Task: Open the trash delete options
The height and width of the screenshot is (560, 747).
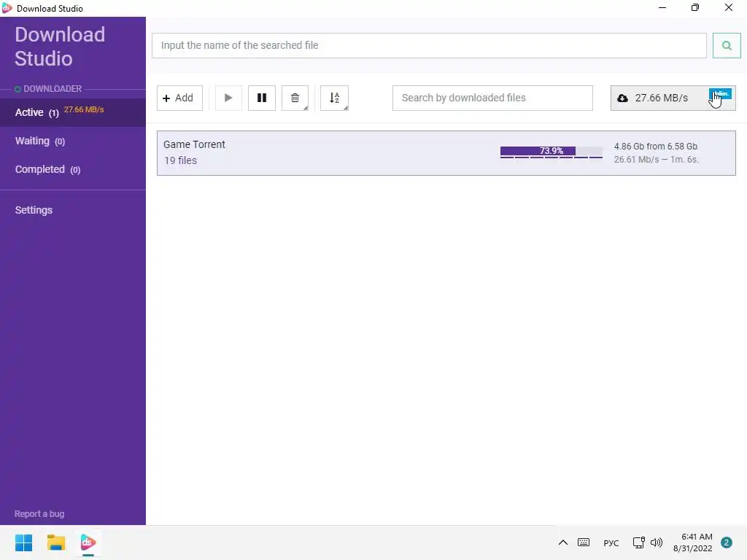Action: click(x=295, y=98)
